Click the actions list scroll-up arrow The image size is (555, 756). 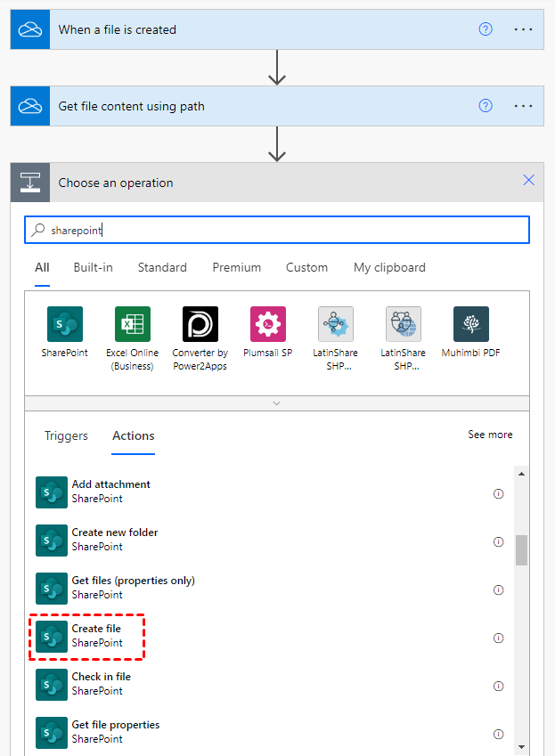[521, 474]
